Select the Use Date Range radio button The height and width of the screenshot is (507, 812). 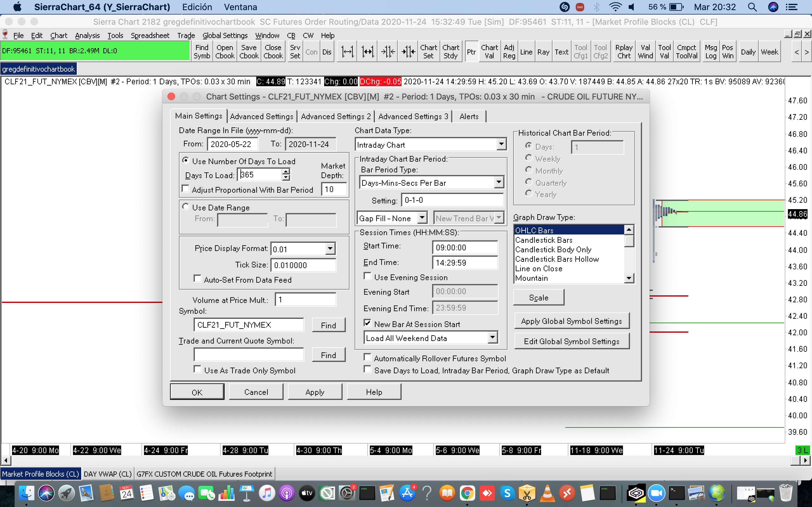(186, 207)
